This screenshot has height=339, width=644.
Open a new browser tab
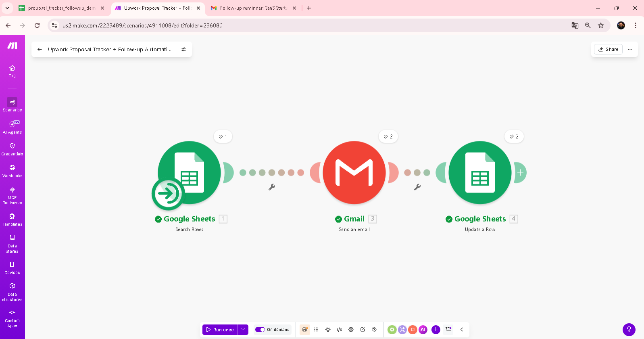[309, 8]
